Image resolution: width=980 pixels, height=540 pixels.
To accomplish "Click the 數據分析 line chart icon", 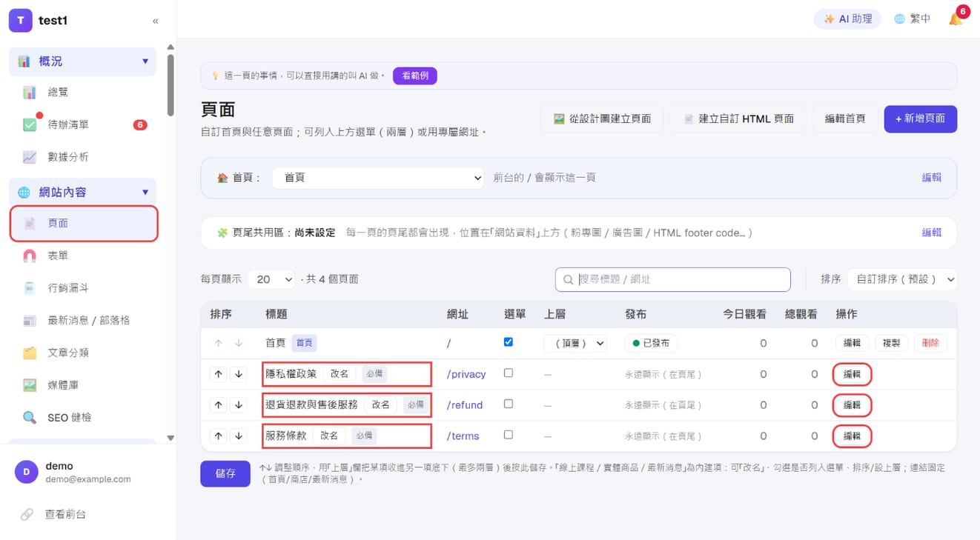I will click(x=30, y=157).
